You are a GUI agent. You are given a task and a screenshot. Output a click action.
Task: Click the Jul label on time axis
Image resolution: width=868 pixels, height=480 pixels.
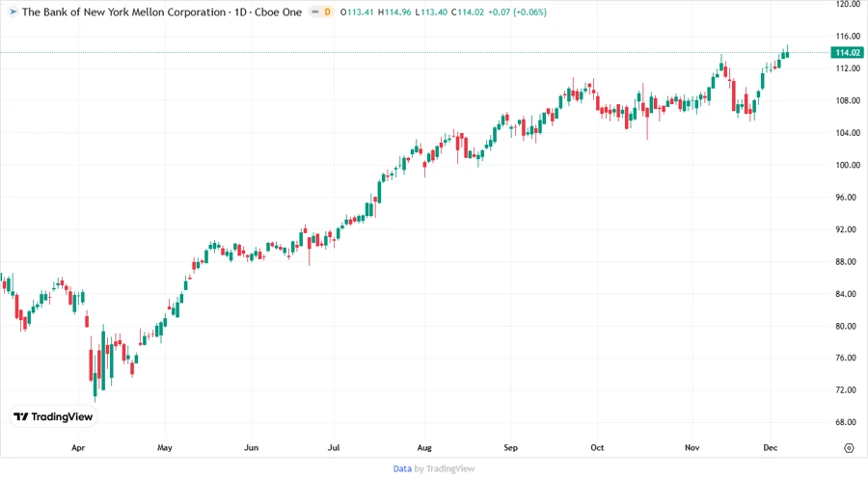point(334,447)
